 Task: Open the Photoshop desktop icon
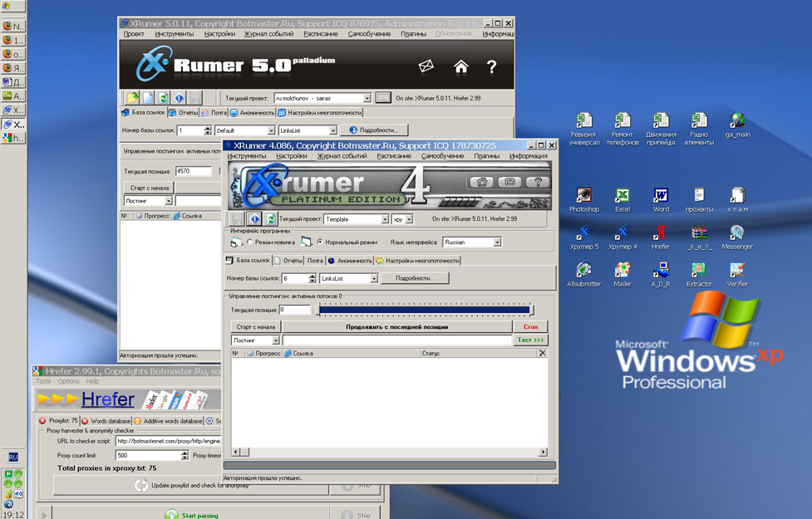[x=584, y=200]
